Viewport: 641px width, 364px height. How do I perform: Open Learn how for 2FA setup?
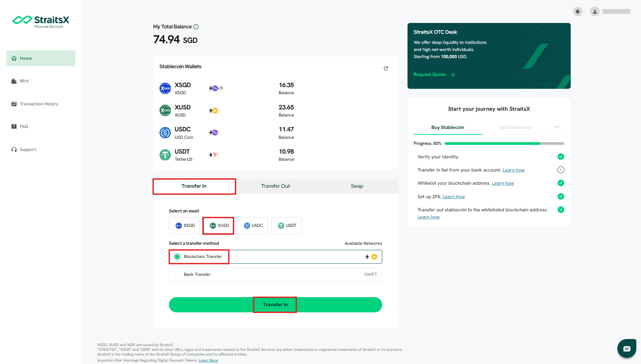coord(454,197)
